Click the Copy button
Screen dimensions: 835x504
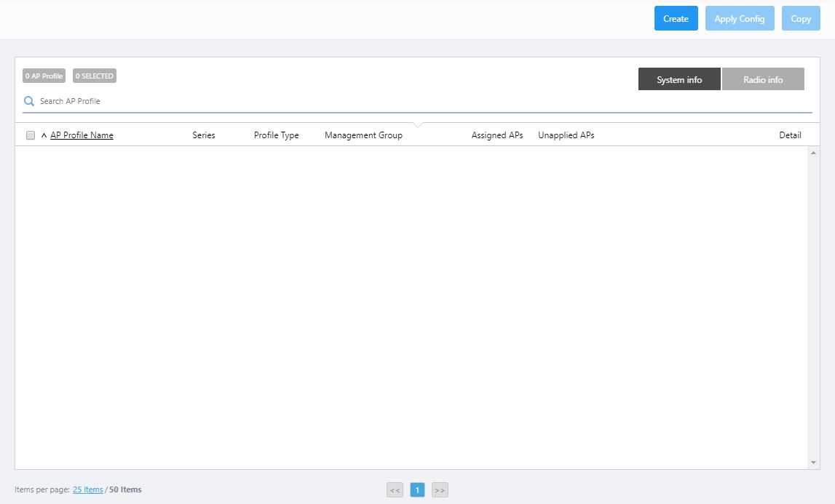pos(801,19)
